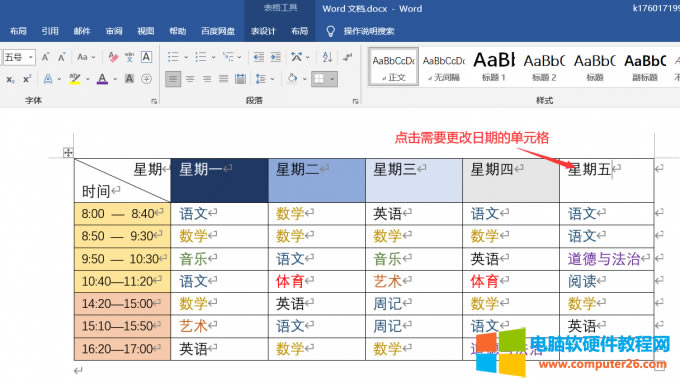This screenshot has height=384, width=680.
Task: Toggle show paragraph marks icon
Action: click(347, 57)
